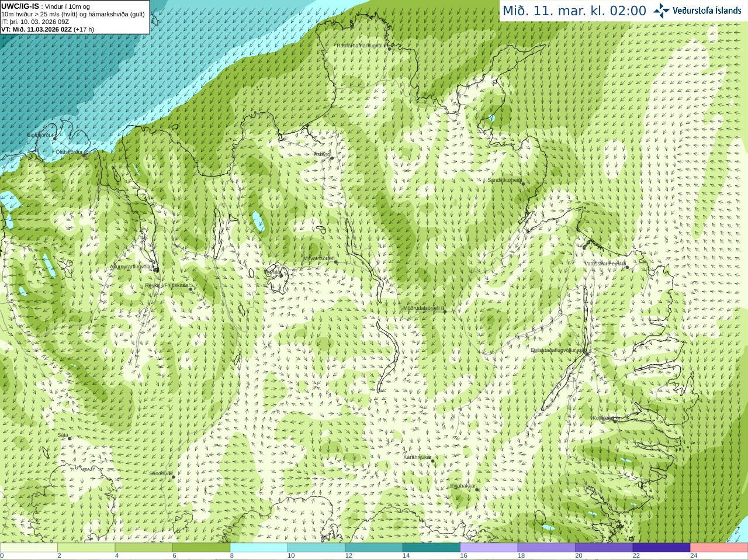Click the Ólafsfjörður station label
The width and height of the screenshot is (748, 560).
point(69,152)
